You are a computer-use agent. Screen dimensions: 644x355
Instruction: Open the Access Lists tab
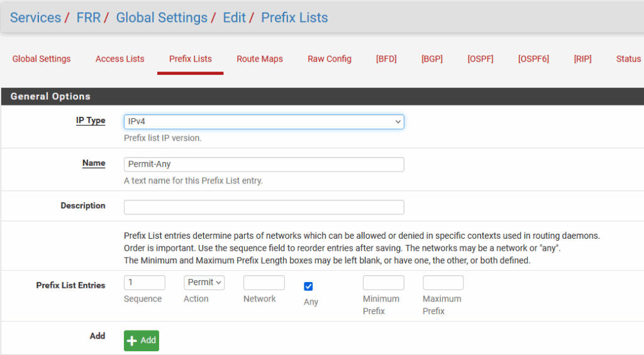[x=119, y=59]
